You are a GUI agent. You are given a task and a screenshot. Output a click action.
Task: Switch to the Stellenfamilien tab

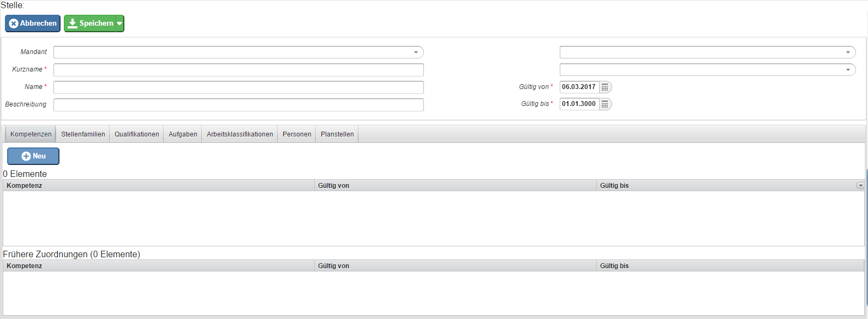83,134
